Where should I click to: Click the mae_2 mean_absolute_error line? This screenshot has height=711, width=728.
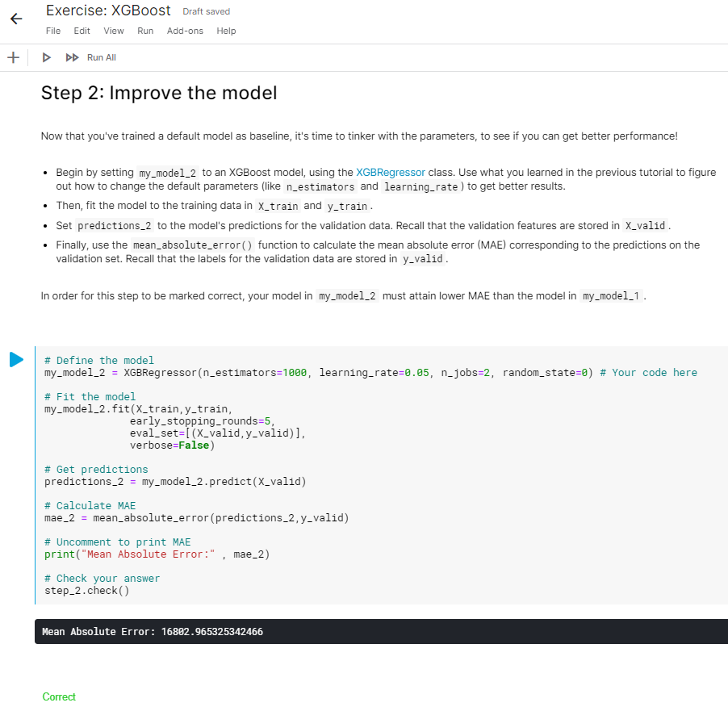pos(196,518)
